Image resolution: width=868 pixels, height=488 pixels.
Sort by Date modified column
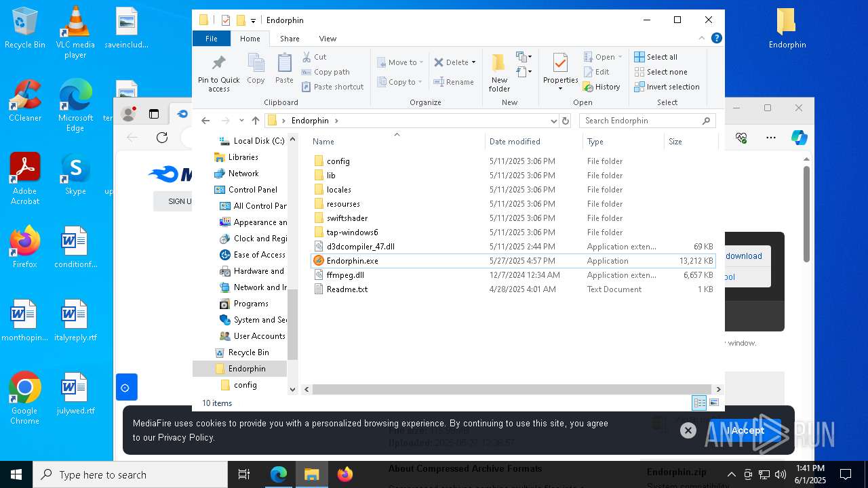(534, 142)
